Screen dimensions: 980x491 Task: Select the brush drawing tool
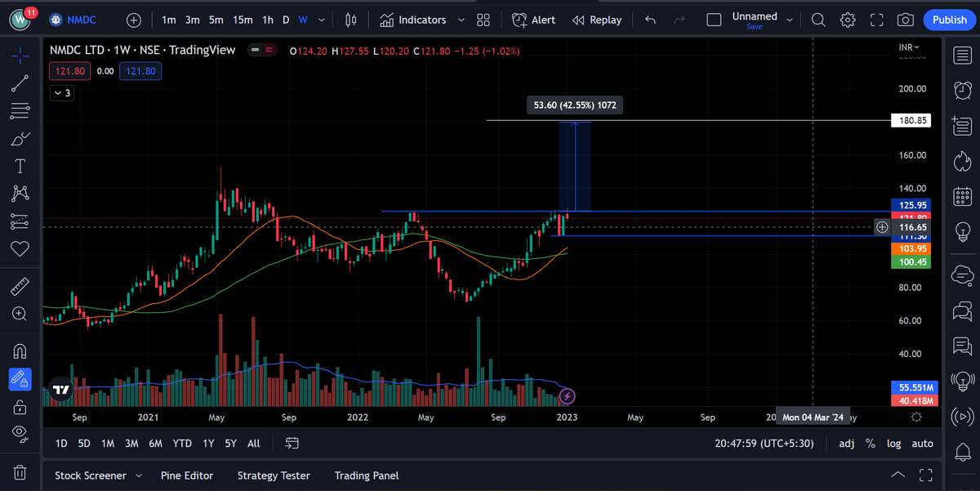20,138
